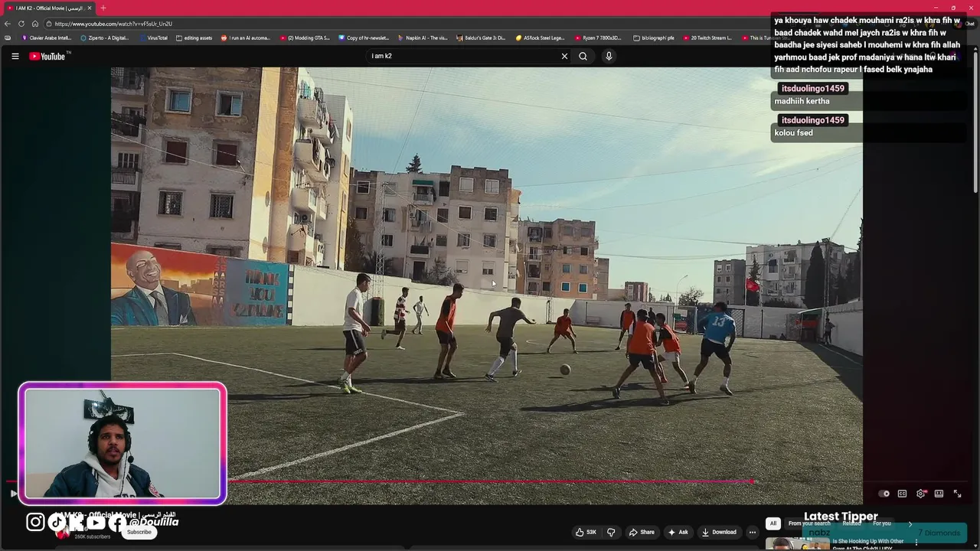980x551 pixels.
Task: Open I run an AI automa bookmark
Action: [246, 37]
